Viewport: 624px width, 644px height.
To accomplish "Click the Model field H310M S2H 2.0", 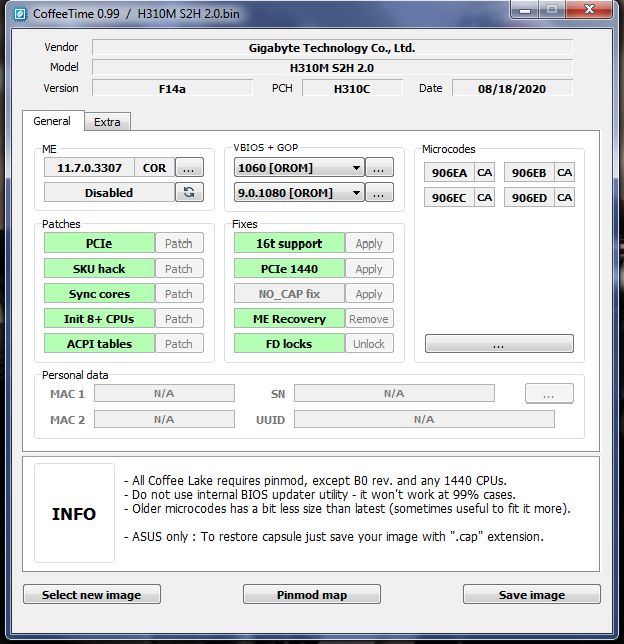I will 332,67.
